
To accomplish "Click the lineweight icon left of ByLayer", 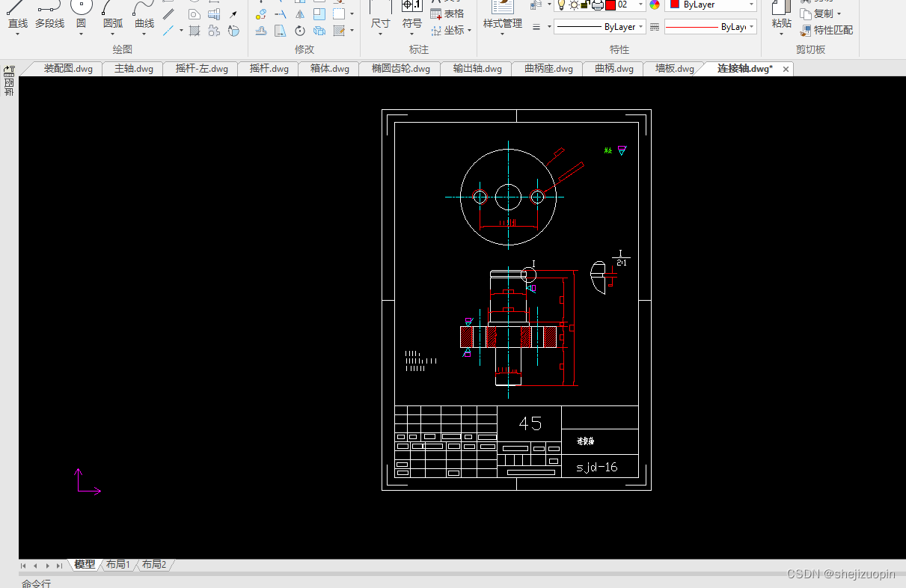I will [x=536, y=27].
